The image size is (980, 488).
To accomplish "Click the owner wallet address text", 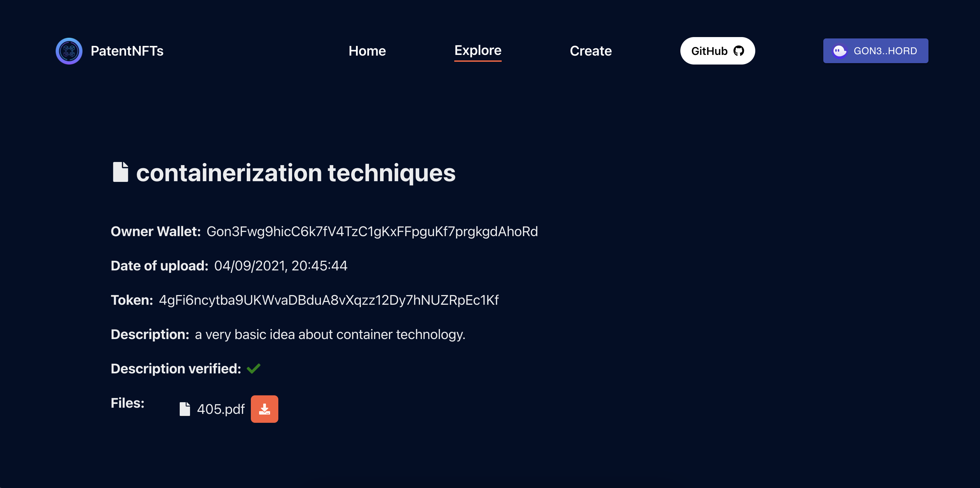I will click(x=372, y=231).
